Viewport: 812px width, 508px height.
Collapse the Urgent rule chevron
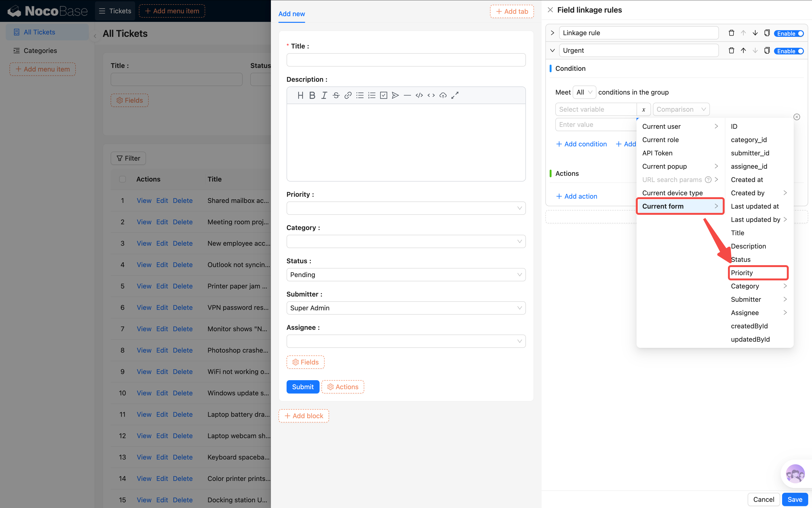552,51
